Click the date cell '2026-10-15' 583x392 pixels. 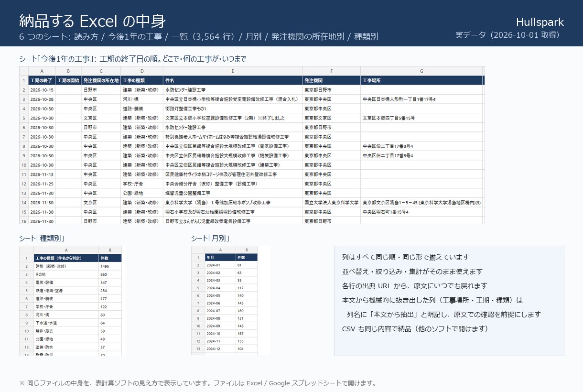point(42,90)
